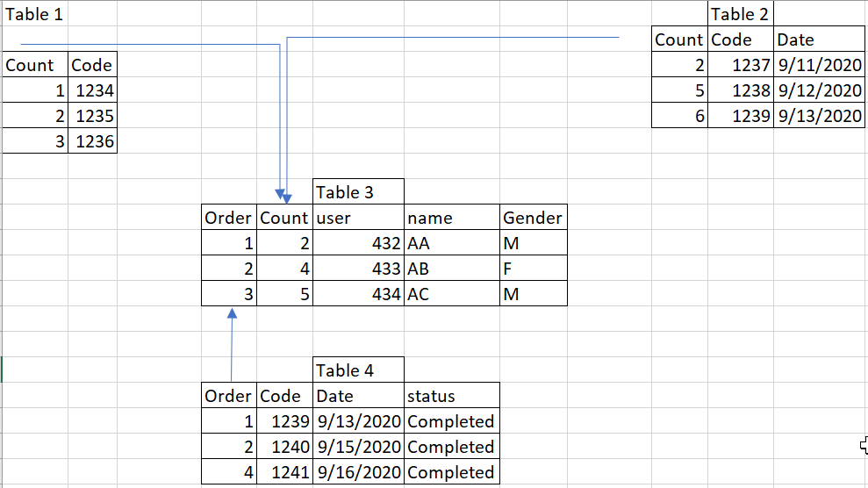The image size is (868, 488).
Task: Select Order cell in user 433 row
Action: click(x=228, y=269)
